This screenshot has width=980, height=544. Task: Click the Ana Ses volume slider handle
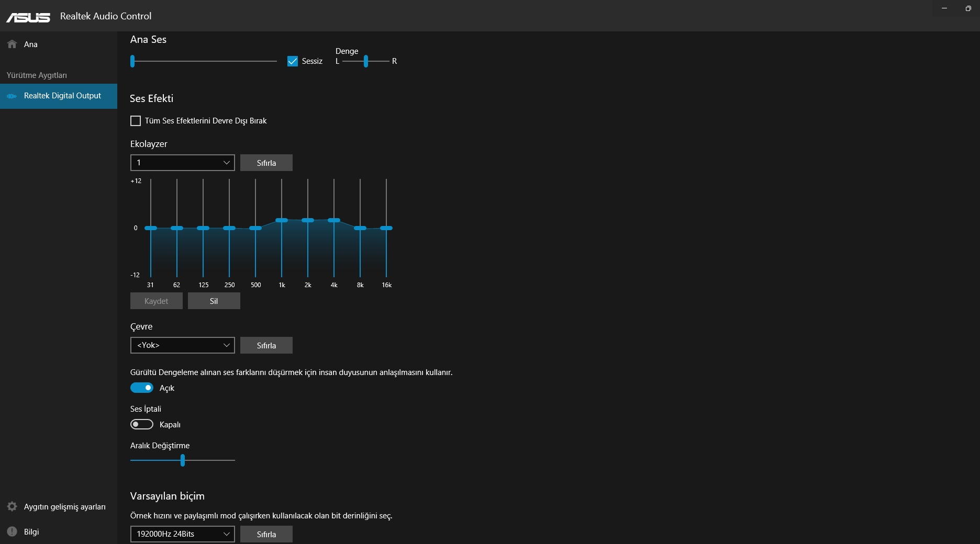point(132,61)
